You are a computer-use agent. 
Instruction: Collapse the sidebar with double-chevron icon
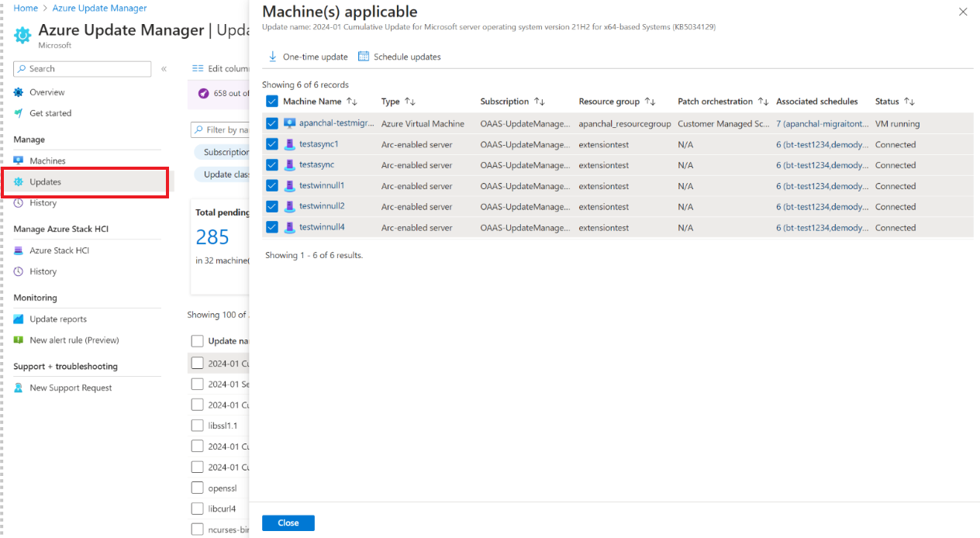[x=164, y=69]
